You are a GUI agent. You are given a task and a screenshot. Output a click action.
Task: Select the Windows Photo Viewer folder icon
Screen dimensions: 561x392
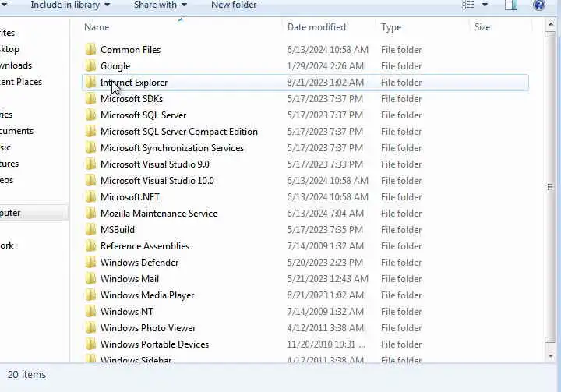tap(91, 328)
